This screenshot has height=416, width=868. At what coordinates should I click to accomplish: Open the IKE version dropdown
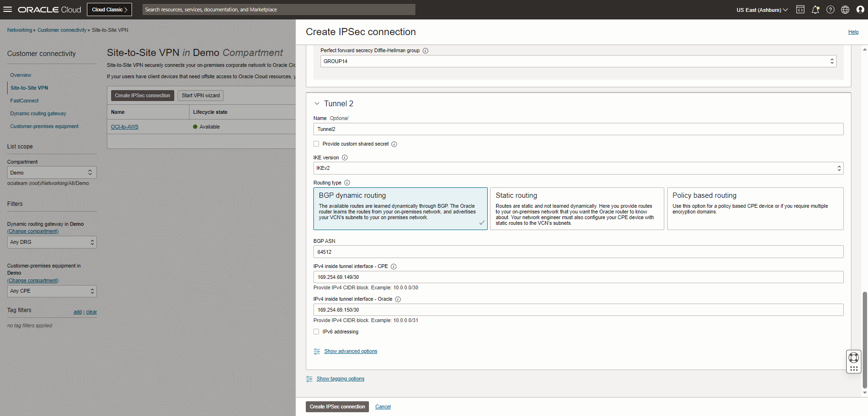(578, 168)
